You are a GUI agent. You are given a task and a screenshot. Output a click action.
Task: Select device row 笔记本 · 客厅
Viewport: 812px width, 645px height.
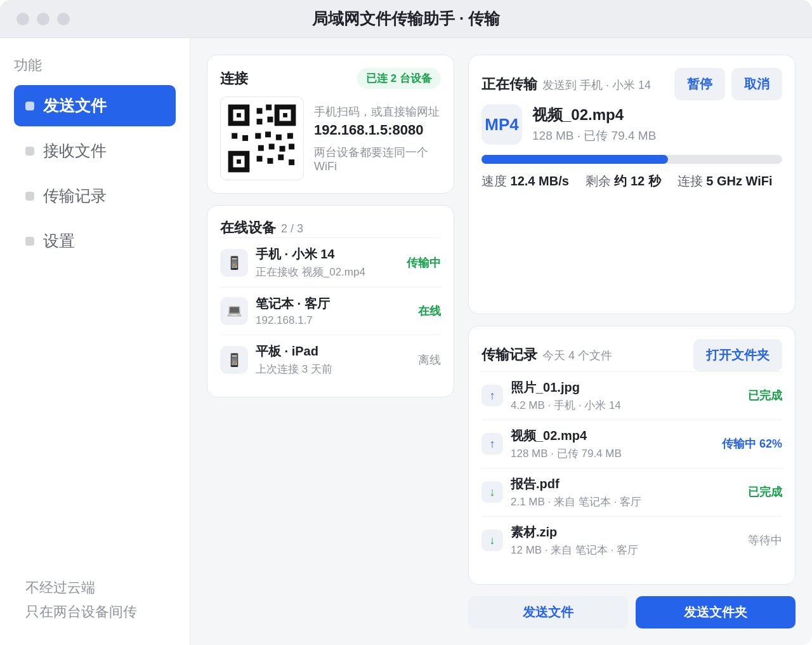[331, 311]
